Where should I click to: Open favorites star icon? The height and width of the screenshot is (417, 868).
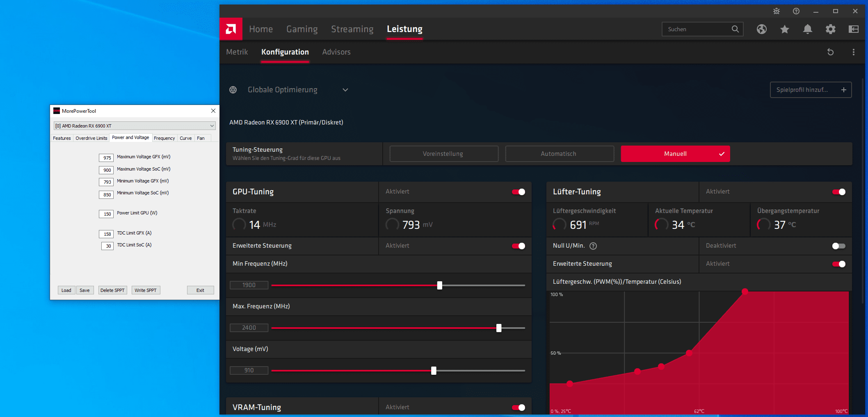785,29
